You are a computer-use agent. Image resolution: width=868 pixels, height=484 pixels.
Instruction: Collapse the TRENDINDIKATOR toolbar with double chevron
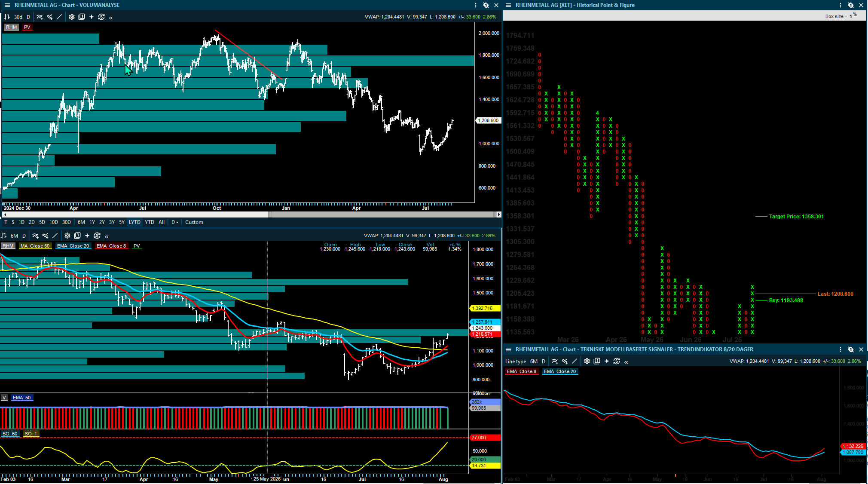click(626, 362)
